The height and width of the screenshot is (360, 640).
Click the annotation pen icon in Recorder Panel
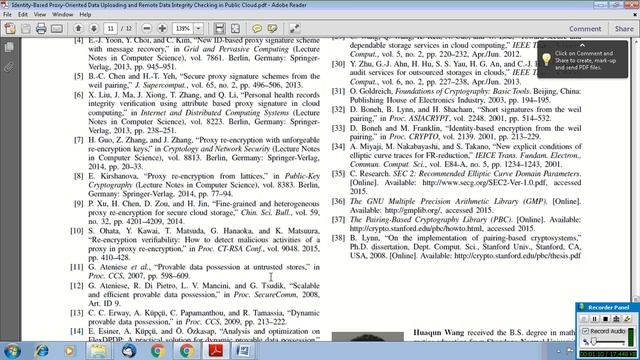(627, 319)
